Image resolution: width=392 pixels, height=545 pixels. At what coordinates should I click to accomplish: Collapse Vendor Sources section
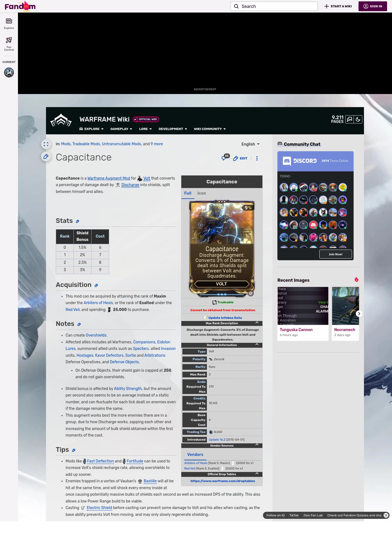tap(257, 445)
